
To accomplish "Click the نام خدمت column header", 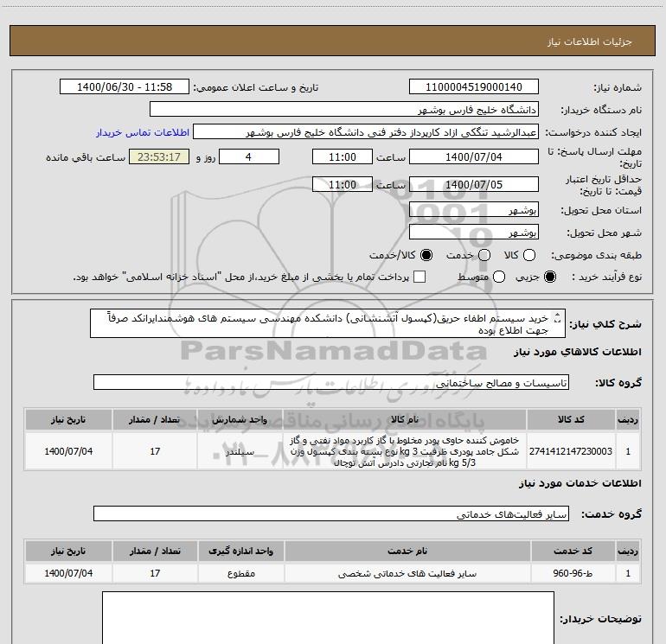I will [x=407, y=551].
